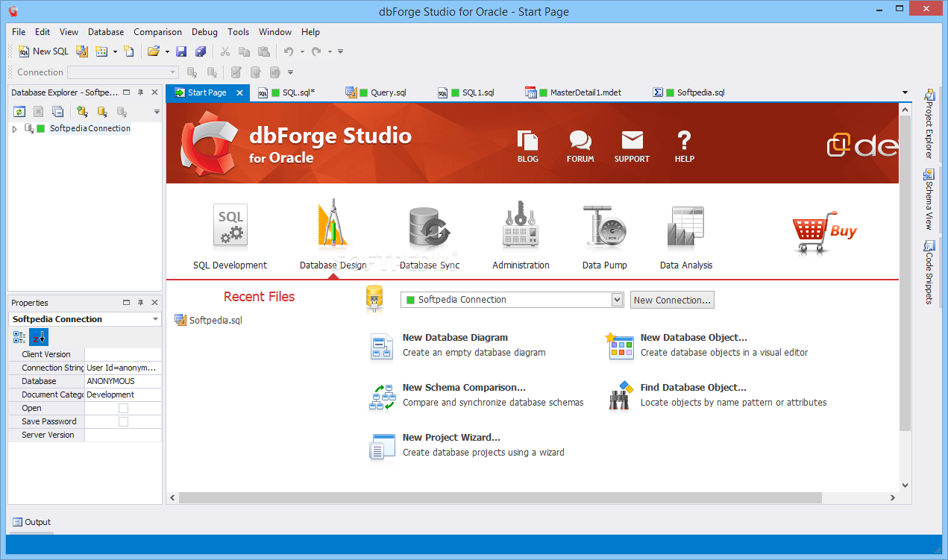
Task: Toggle the Open checkbox in Properties
Action: point(123,408)
